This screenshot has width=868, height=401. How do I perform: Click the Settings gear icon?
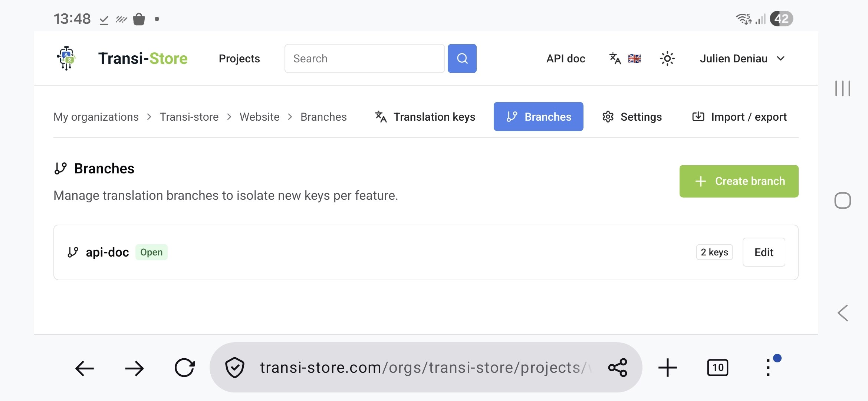608,117
